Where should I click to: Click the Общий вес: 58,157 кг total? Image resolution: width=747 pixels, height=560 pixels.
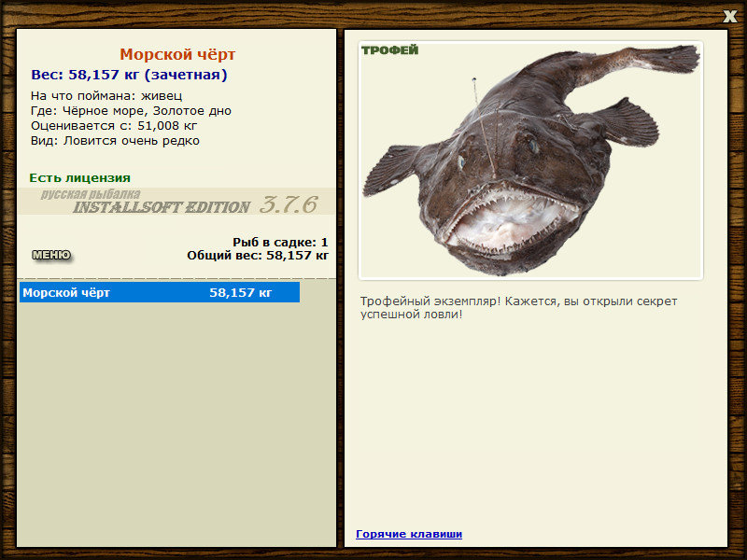pos(258,255)
